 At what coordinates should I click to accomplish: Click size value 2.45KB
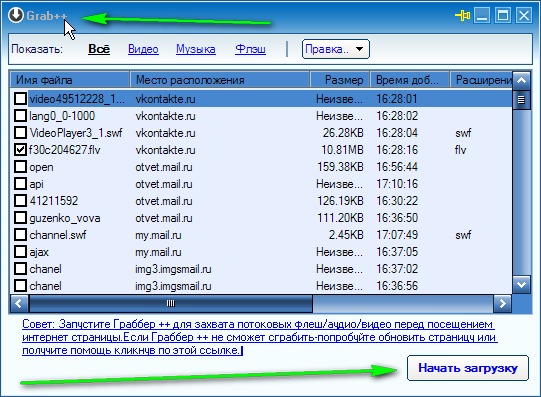pos(346,235)
